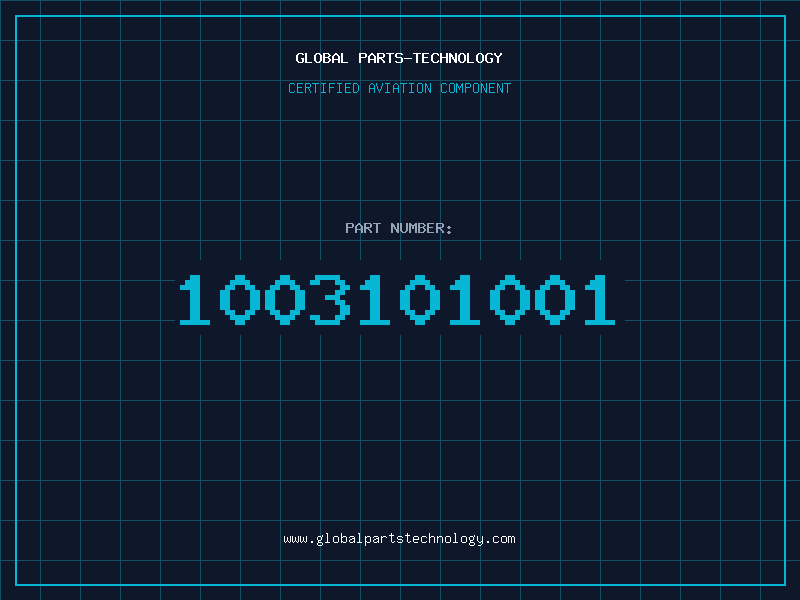The height and width of the screenshot is (600, 800).
Task: Select part number 1003101001
Action: pyautogui.click(x=397, y=299)
